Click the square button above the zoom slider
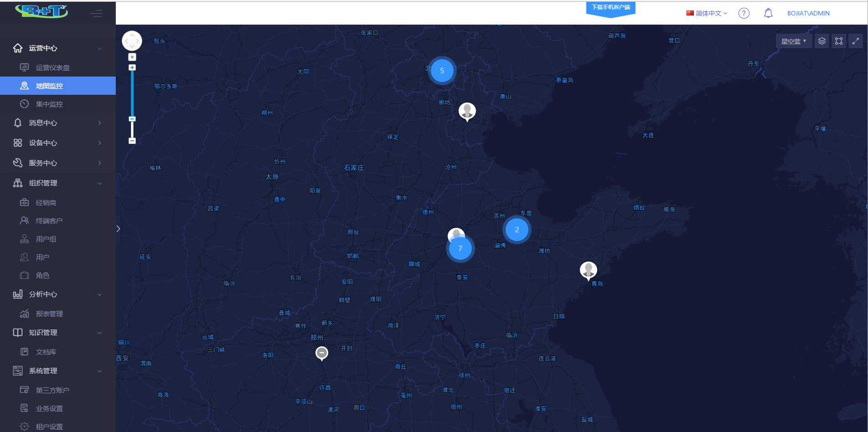Image resolution: width=868 pixels, height=432 pixels. click(x=132, y=57)
